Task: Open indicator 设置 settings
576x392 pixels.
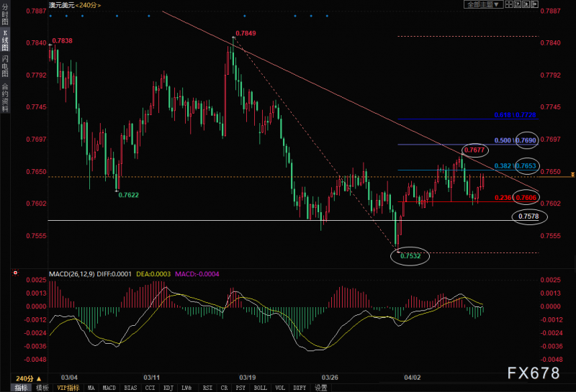Action: [321, 388]
